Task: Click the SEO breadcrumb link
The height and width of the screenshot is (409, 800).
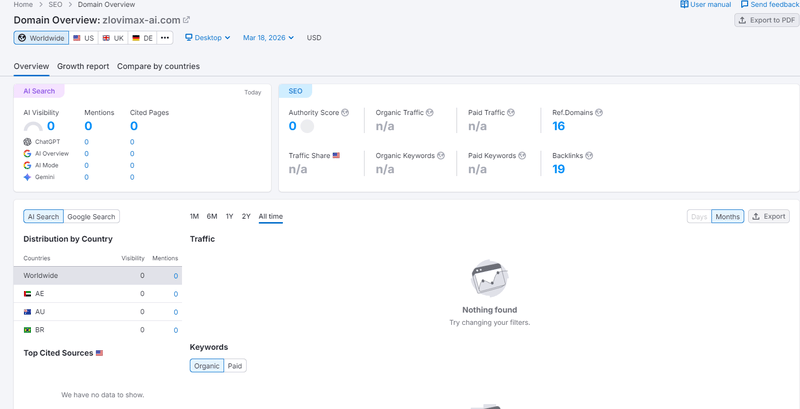Action: pos(55,5)
